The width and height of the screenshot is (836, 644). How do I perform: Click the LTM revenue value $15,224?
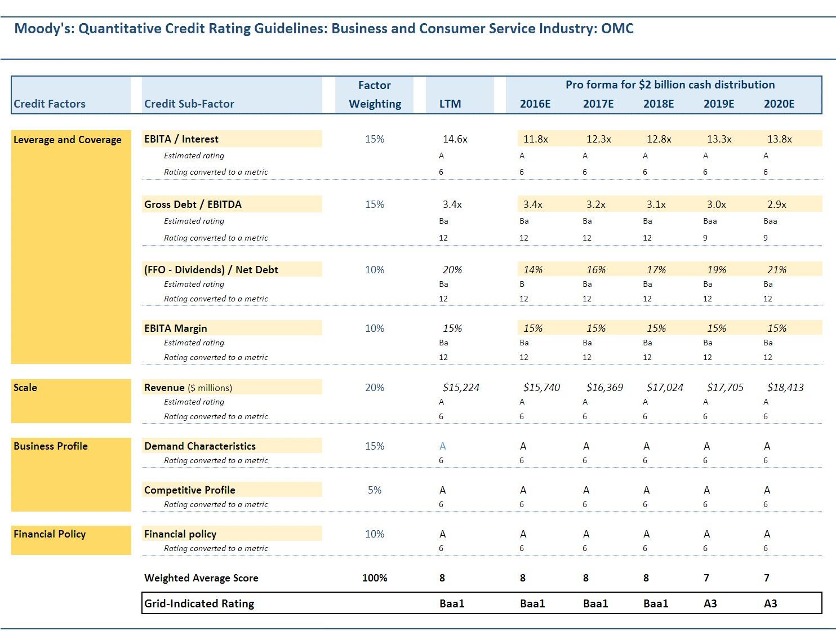(x=461, y=388)
